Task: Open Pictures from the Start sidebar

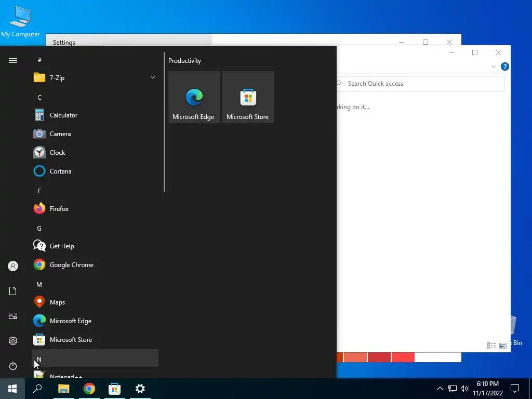Action: [x=13, y=316]
